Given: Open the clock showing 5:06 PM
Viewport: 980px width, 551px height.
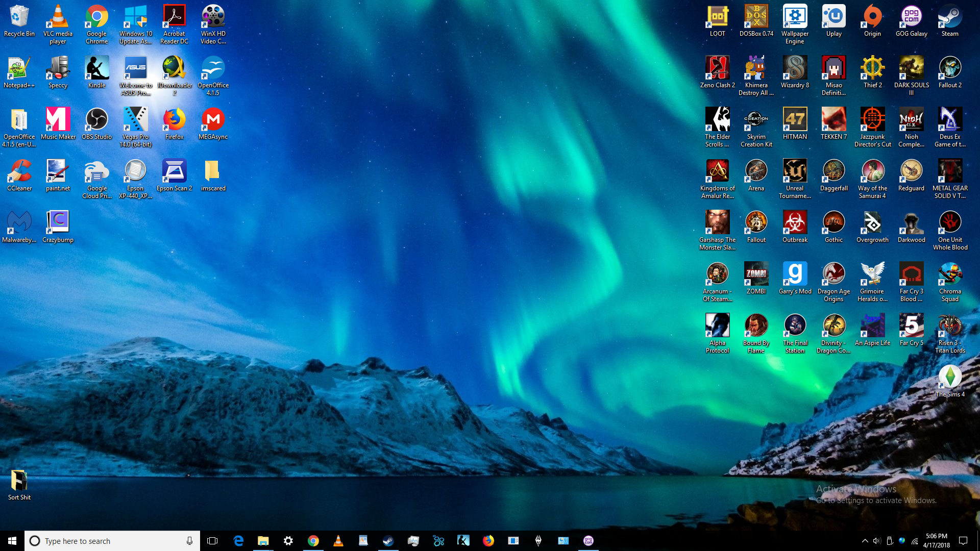Looking at the screenshot, I should 937,541.
